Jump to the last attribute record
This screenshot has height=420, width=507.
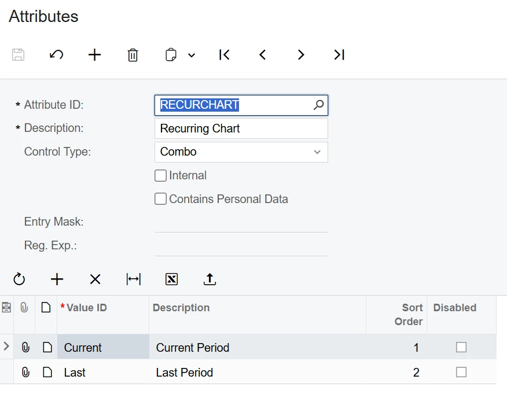point(339,55)
